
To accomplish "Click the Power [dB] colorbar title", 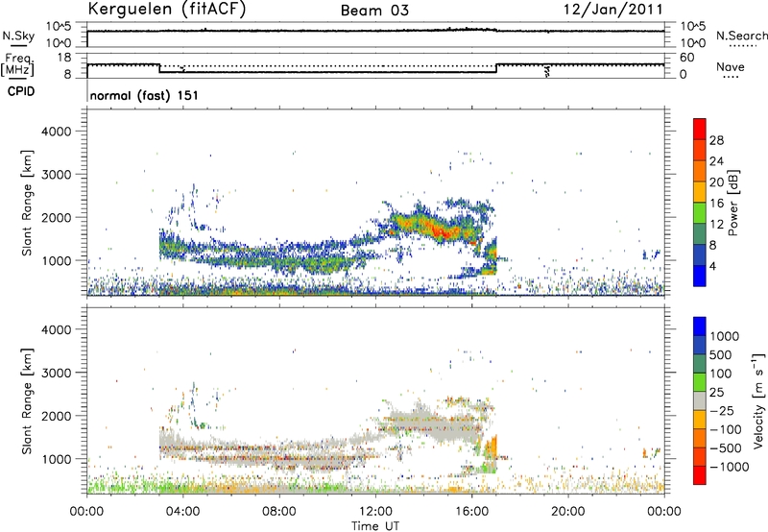I will (x=732, y=203).
